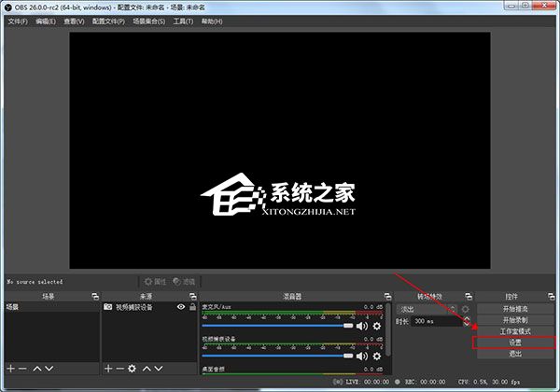Step the 时长 duration value up
This screenshot has width=560, height=392.
(467, 318)
